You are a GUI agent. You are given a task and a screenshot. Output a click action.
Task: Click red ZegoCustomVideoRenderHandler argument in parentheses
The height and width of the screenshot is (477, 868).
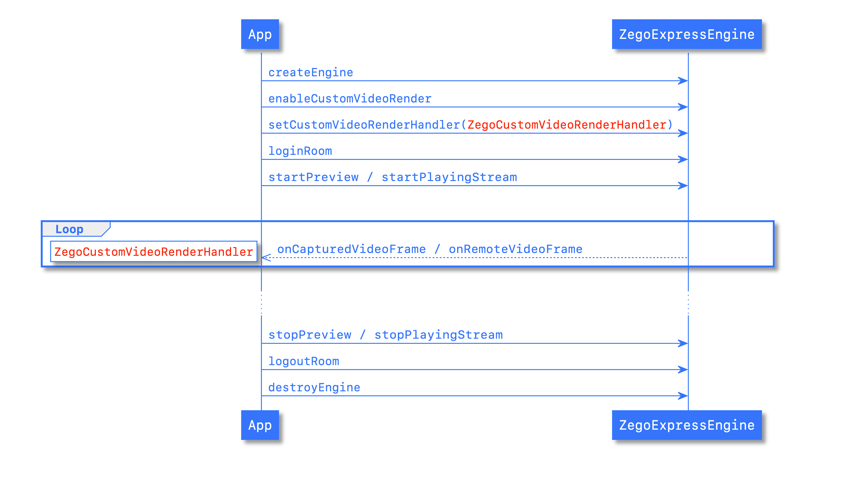coord(566,125)
